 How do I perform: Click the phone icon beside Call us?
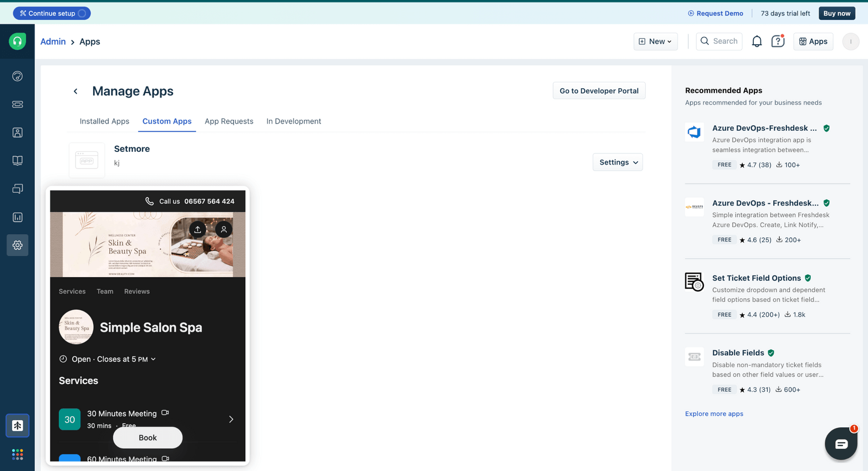click(x=149, y=201)
